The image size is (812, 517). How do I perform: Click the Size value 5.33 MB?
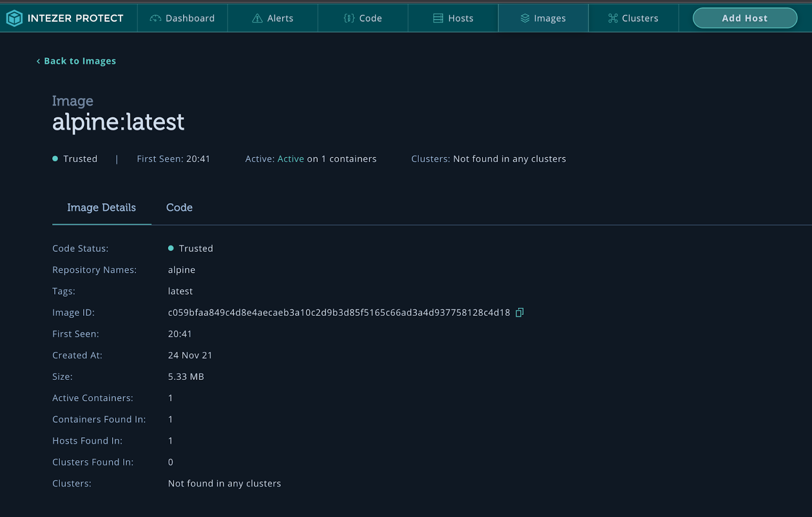point(186,377)
